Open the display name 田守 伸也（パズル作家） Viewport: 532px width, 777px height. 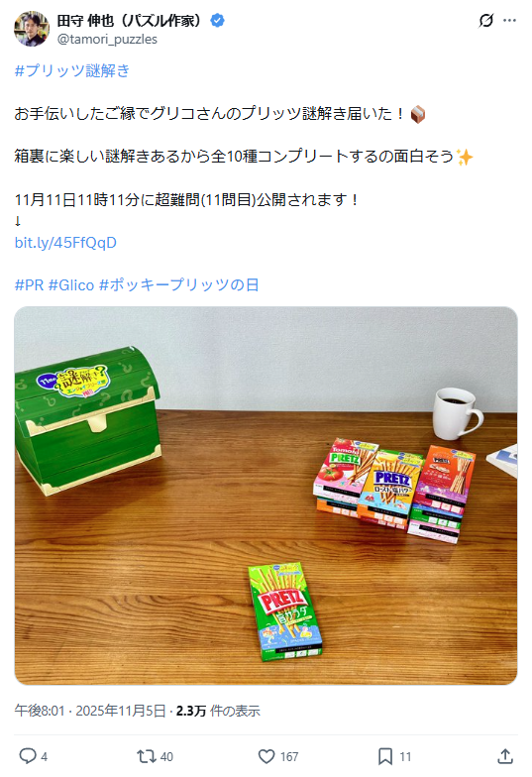tap(131, 20)
